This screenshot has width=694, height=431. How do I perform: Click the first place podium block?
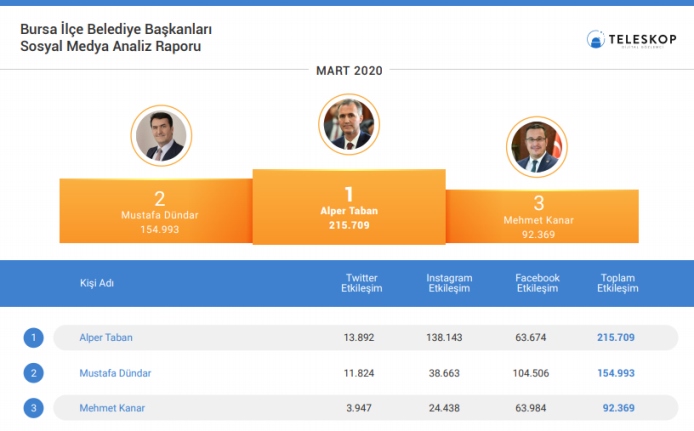pyautogui.click(x=349, y=207)
